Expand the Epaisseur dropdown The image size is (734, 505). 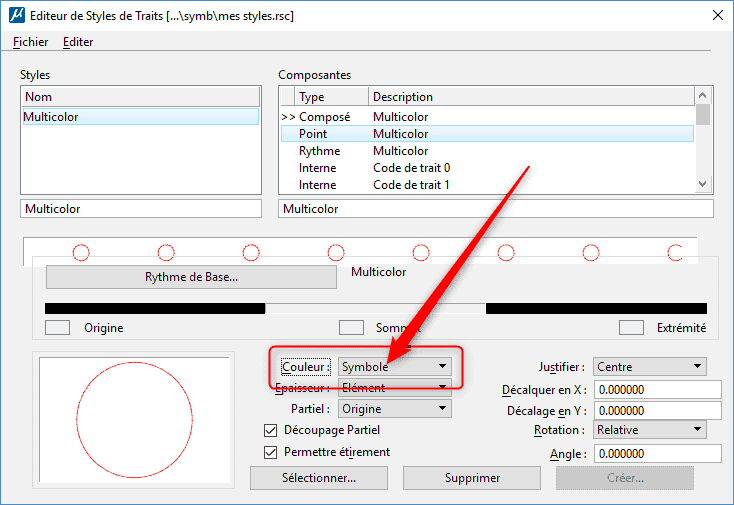point(394,388)
